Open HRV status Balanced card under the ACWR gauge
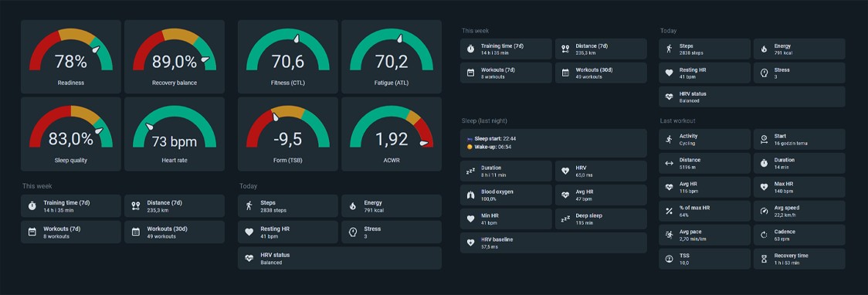The width and height of the screenshot is (868, 295). [340, 258]
